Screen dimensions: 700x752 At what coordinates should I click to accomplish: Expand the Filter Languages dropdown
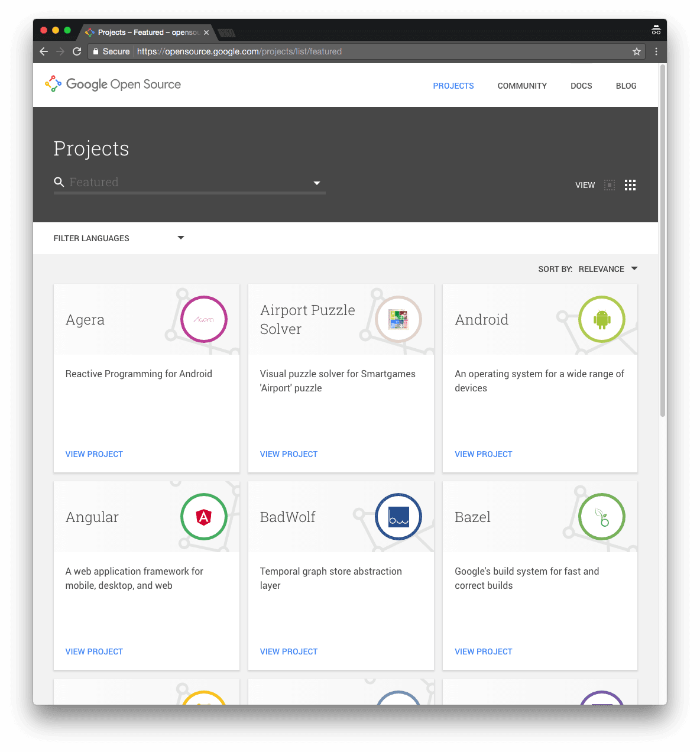[119, 238]
